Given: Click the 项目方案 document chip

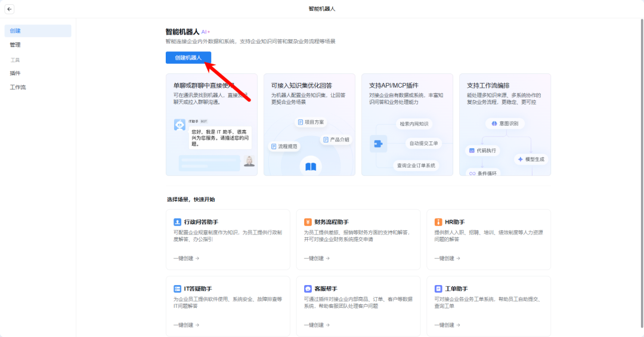Looking at the screenshot, I should [x=311, y=122].
